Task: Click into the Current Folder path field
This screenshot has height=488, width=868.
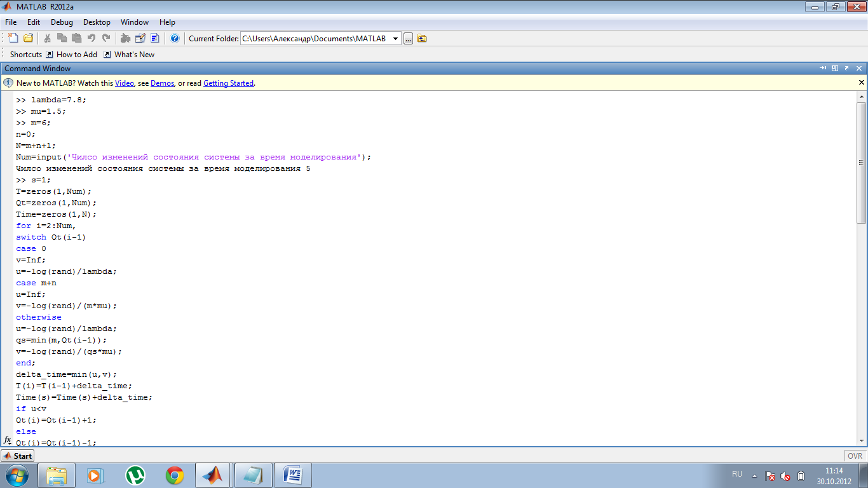Action: 315,38
